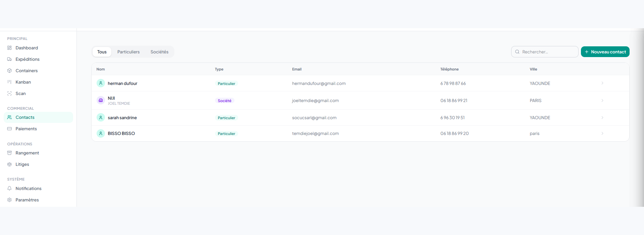Click the Litiges scales icon
This screenshot has height=235, width=644.
tap(9, 164)
